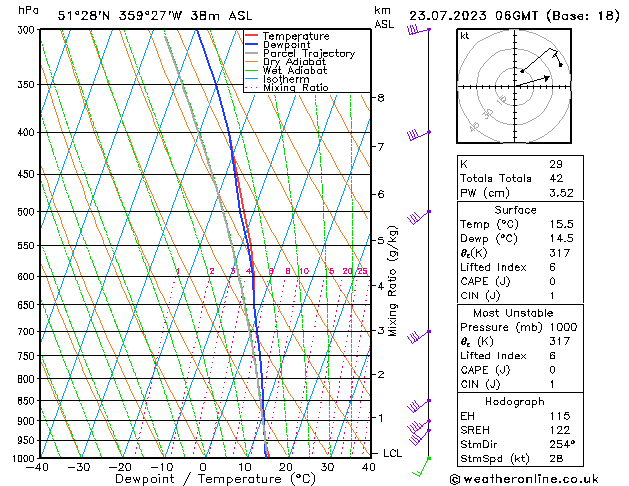
Task: Click the hodograph wind plot
Action: point(514,86)
